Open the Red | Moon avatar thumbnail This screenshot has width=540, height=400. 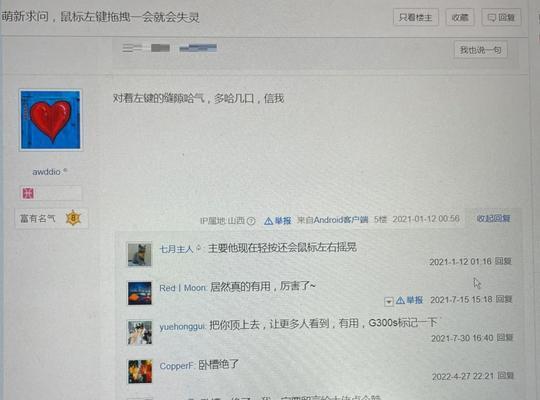(x=139, y=293)
